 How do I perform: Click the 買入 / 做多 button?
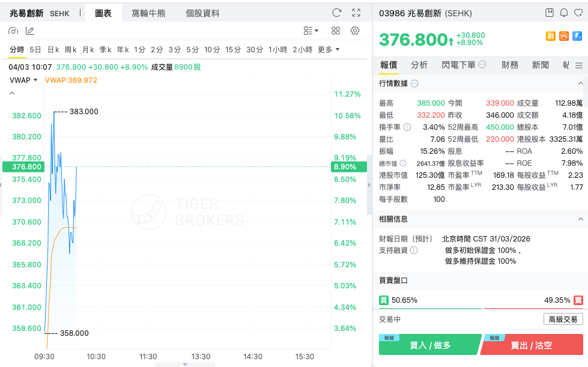(x=430, y=345)
